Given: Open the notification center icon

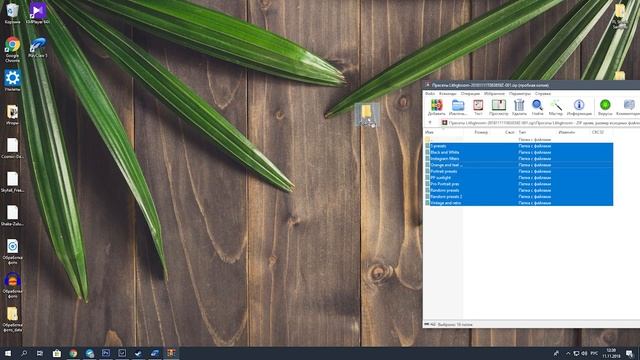Looking at the screenshot, I should (x=630, y=353).
